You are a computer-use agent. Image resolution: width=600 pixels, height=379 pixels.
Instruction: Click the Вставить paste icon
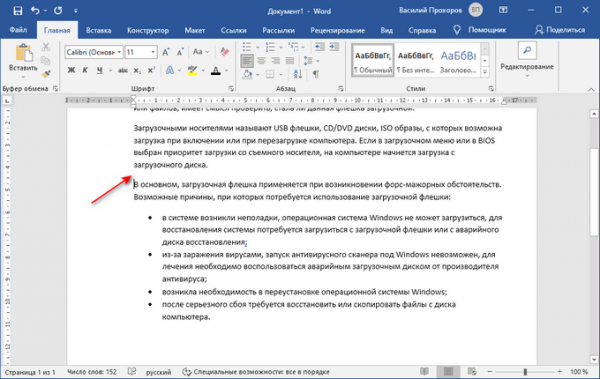point(24,52)
